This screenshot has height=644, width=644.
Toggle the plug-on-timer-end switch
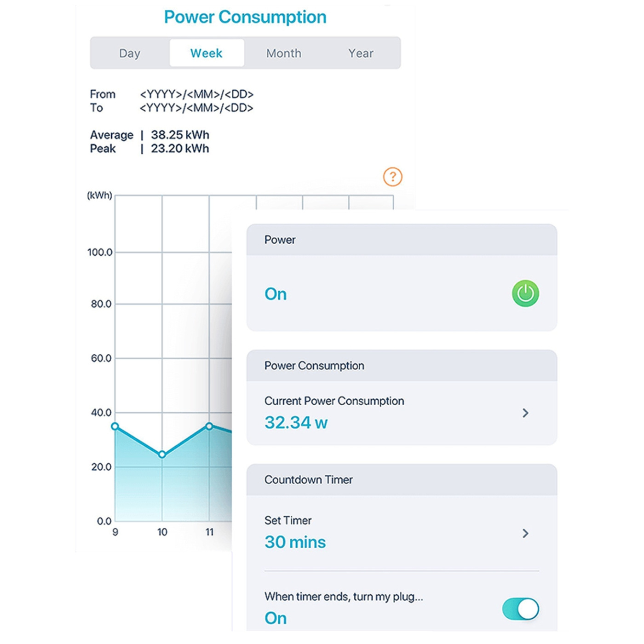[520, 609]
